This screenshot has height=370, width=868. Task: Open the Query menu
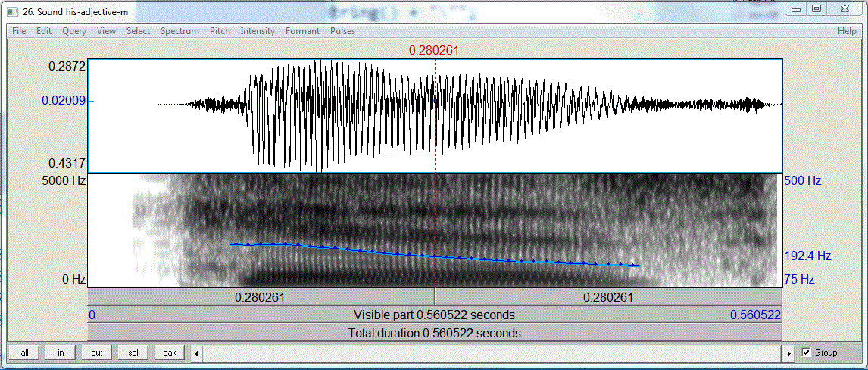pos(74,31)
